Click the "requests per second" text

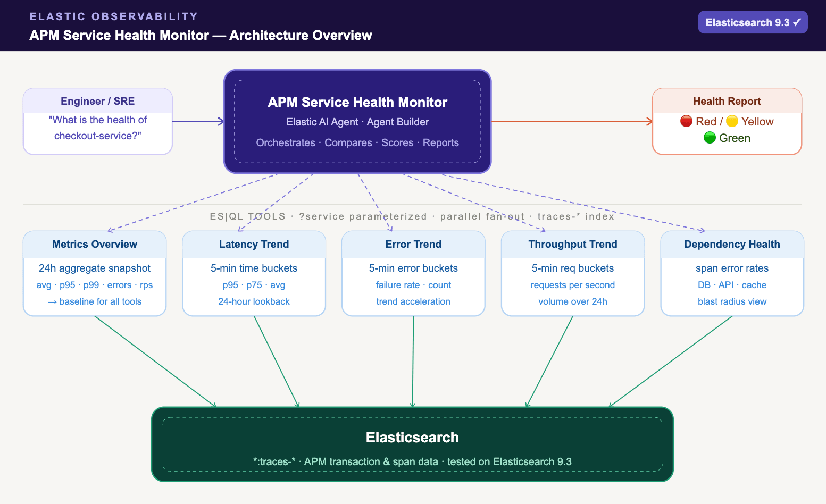coord(573,285)
